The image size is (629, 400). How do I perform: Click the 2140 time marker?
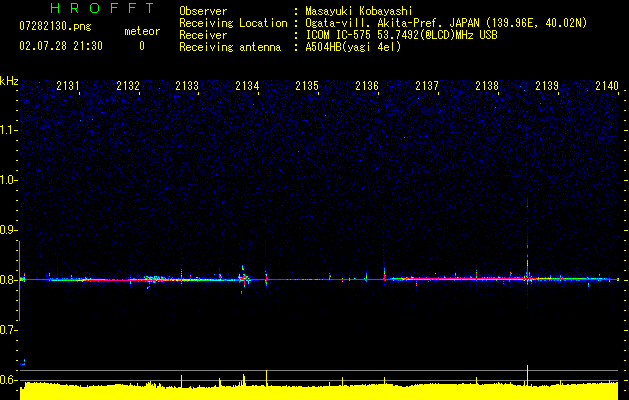607,86
